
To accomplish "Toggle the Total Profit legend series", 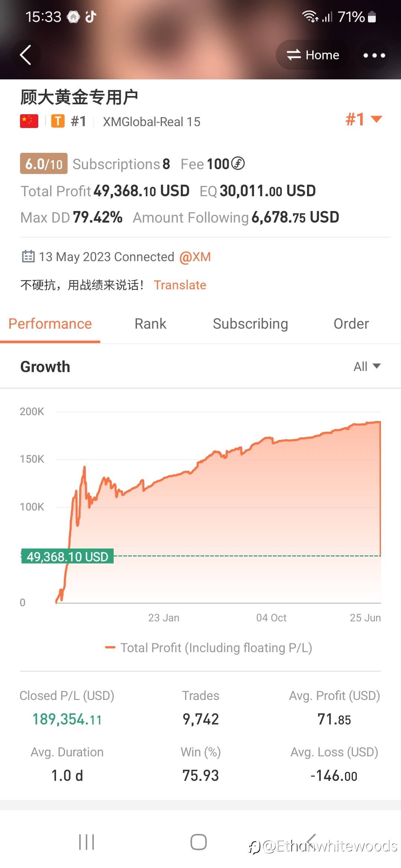I will [209, 648].
